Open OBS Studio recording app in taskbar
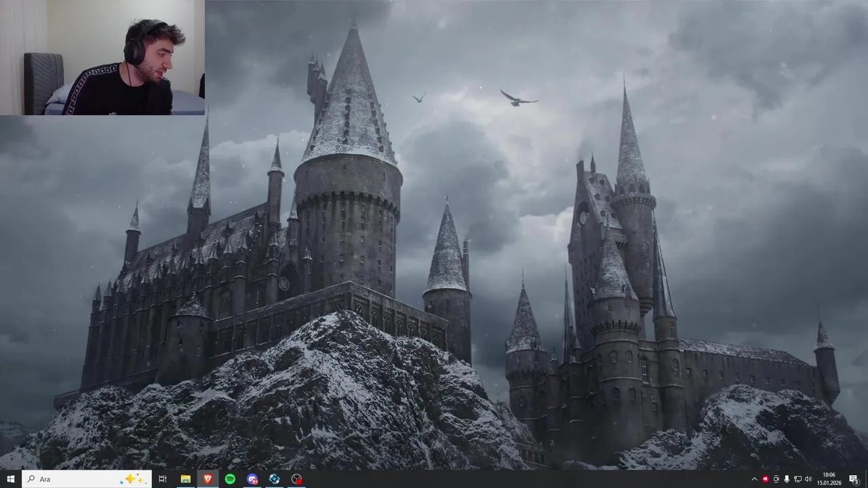The image size is (868, 488). [296, 479]
